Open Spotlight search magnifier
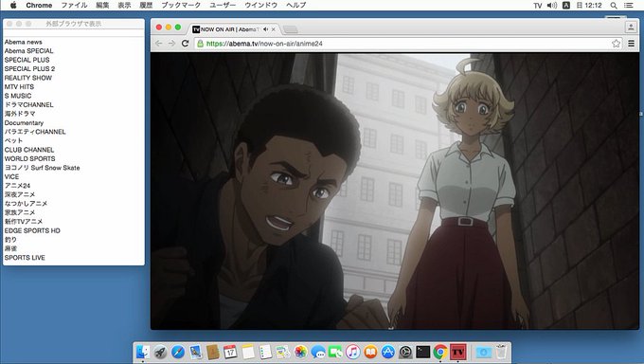644x364 pixels. pyautogui.click(x=614, y=6)
